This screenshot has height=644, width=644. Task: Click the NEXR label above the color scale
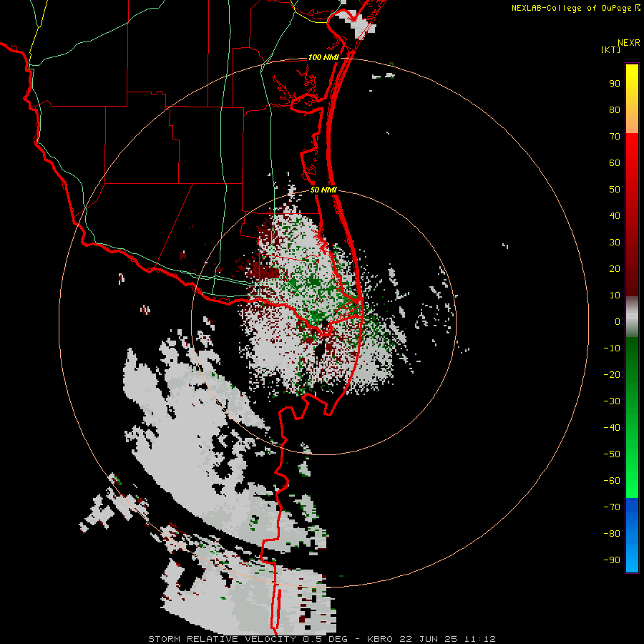[x=628, y=43]
